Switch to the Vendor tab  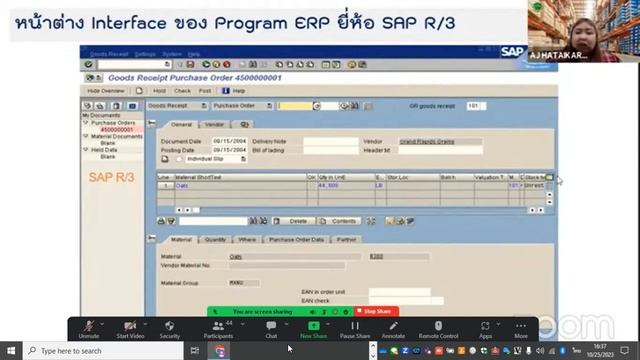[x=214, y=124]
